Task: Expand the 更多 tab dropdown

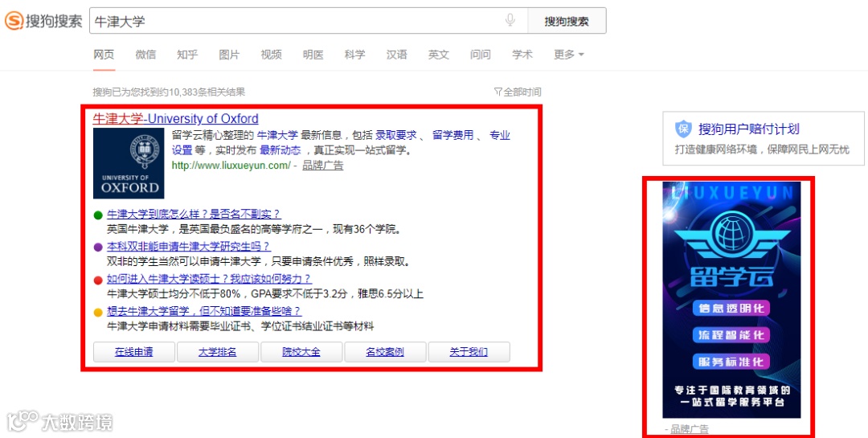Action: (x=569, y=55)
